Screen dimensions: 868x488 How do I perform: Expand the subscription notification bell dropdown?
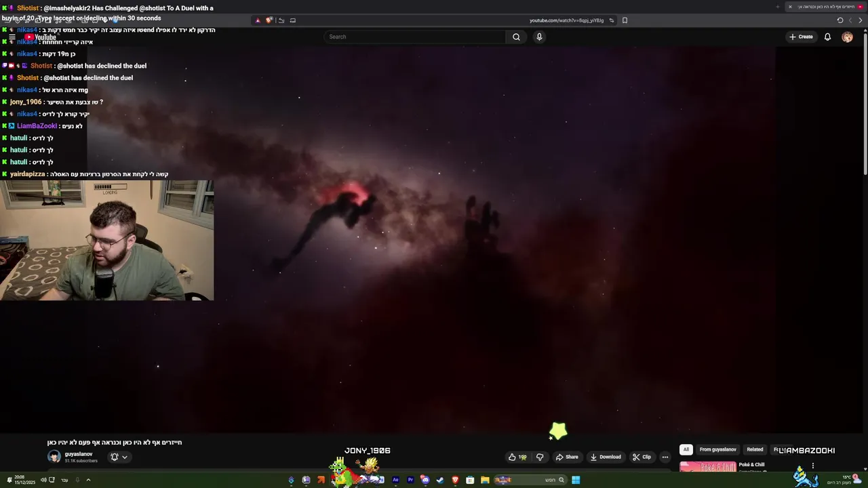(x=119, y=457)
